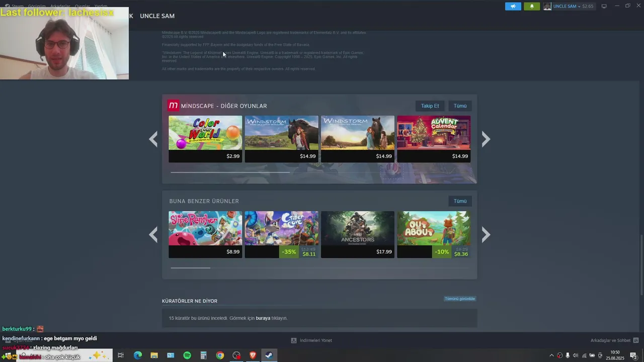Open Task View in the taskbar
The height and width of the screenshot is (362, 644).
(x=121, y=355)
